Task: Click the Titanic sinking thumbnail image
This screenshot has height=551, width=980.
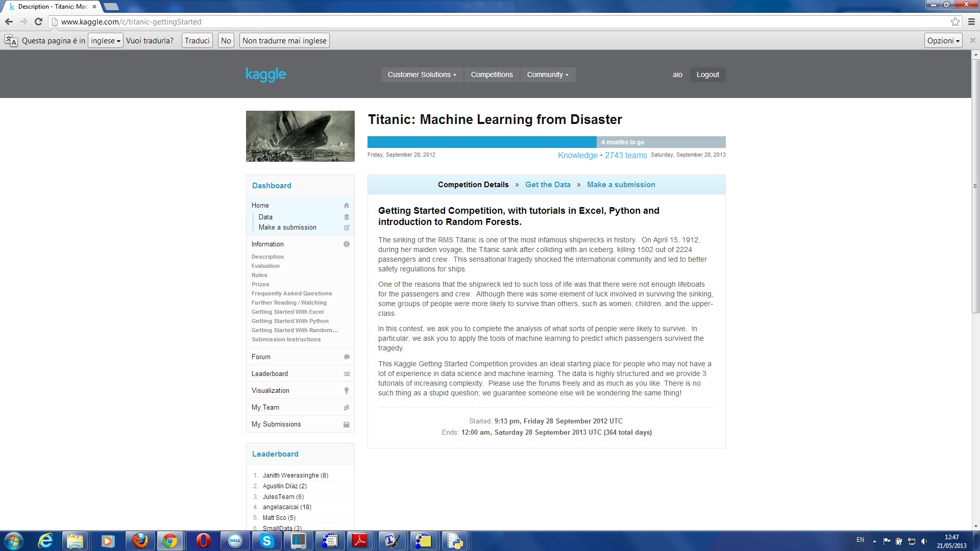Action: click(300, 136)
